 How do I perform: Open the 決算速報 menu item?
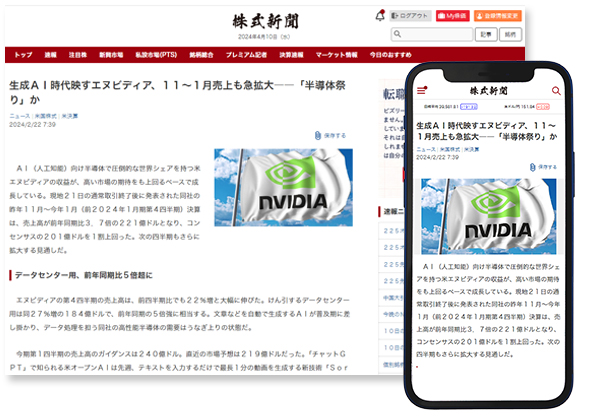pyautogui.click(x=291, y=55)
